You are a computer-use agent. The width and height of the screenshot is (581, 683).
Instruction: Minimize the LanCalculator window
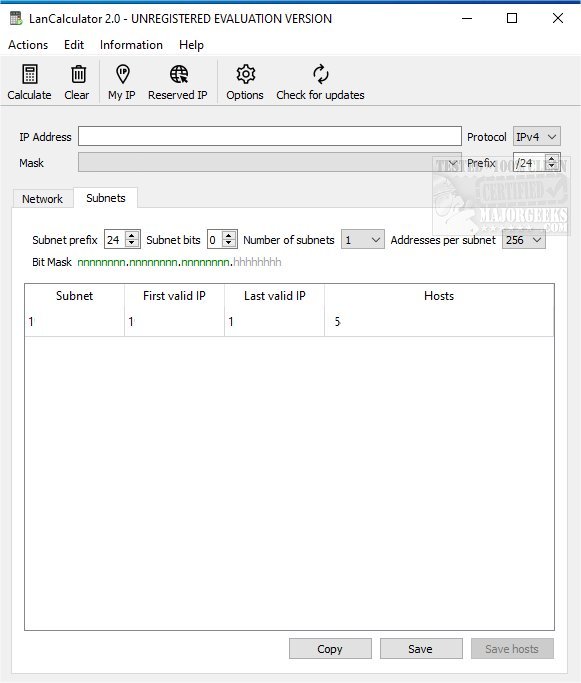467,18
